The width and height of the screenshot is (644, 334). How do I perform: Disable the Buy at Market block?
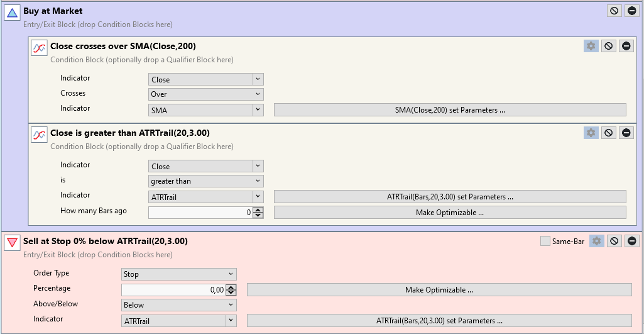pos(614,11)
